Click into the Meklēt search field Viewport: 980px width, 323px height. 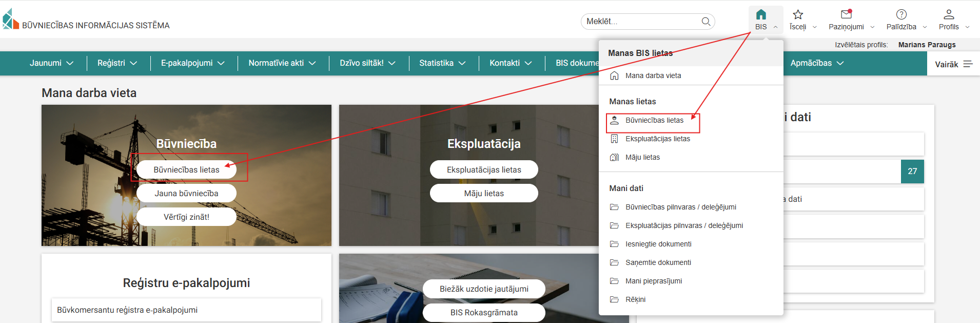pyautogui.click(x=641, y=22)
